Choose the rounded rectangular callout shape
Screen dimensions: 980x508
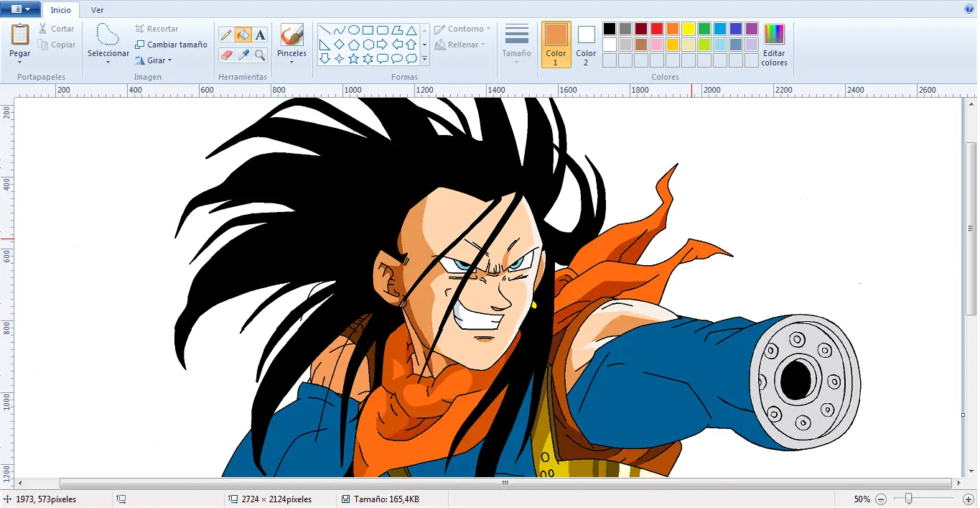pos(383,59)
